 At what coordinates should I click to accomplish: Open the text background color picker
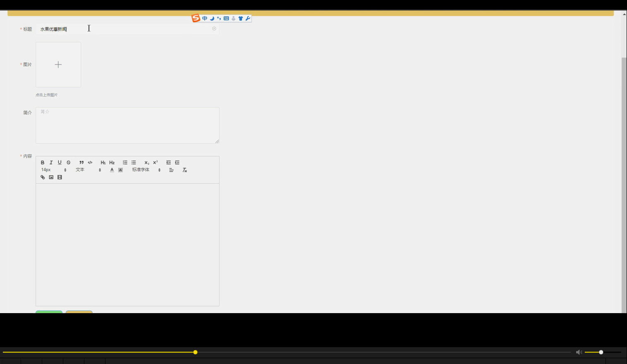(120, 170)
